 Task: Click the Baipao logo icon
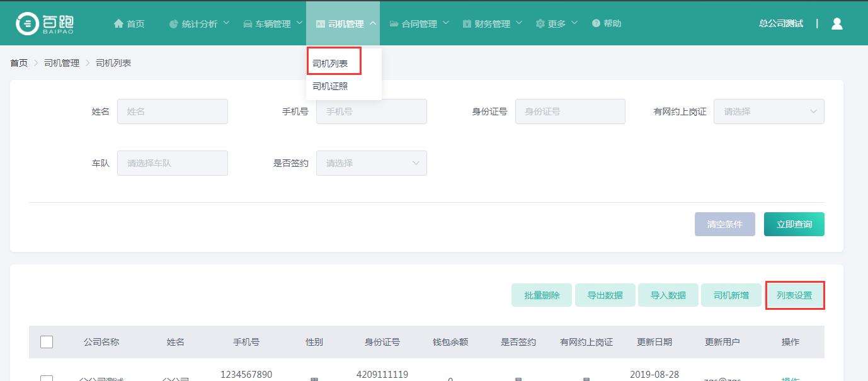[28, 23]
